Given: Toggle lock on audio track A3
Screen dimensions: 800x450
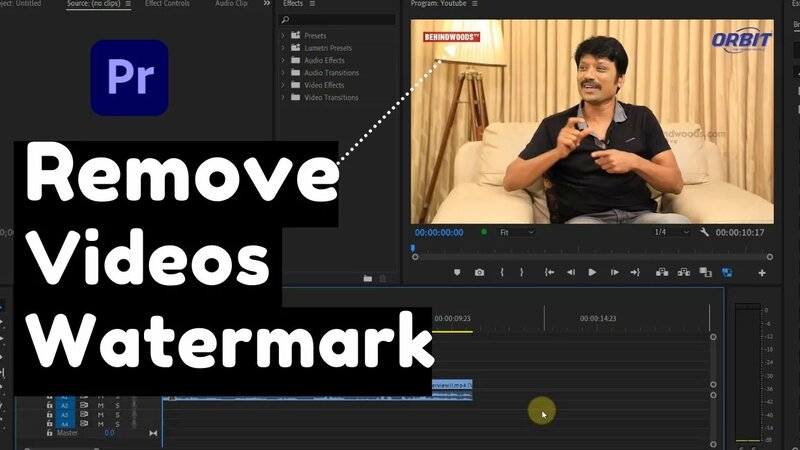Looking at the screenshot, I should pyautogui.click(x=49, y=414).
